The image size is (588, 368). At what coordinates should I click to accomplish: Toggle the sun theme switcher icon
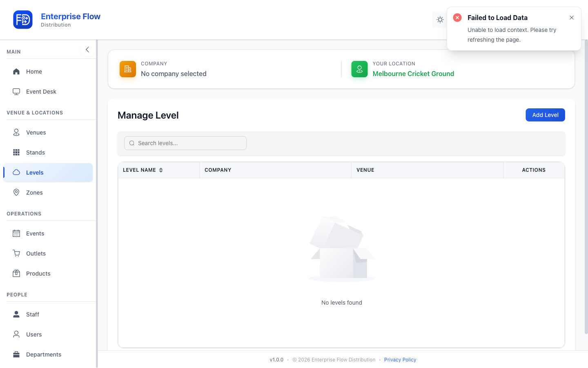pos(440,20)
